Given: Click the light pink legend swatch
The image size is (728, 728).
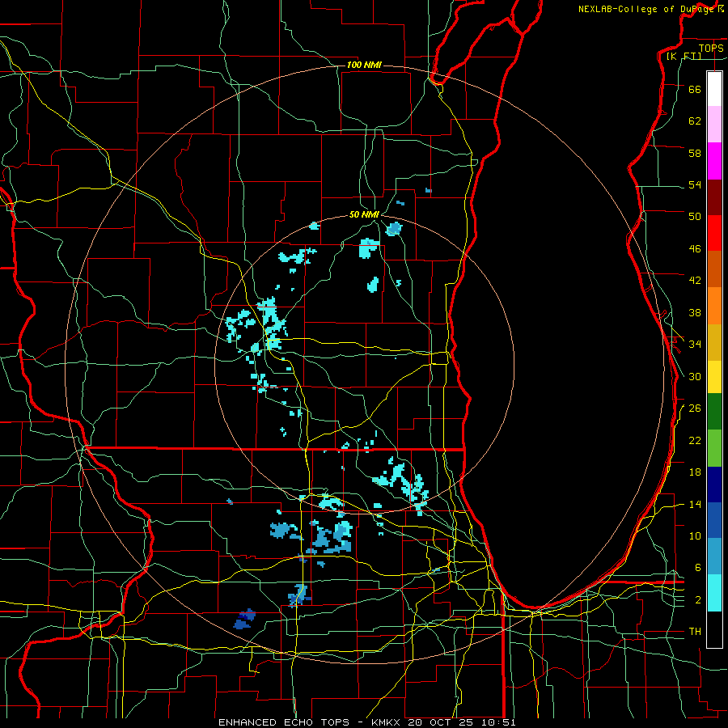Looking at the screenshot, I should (x=714, y=125).
